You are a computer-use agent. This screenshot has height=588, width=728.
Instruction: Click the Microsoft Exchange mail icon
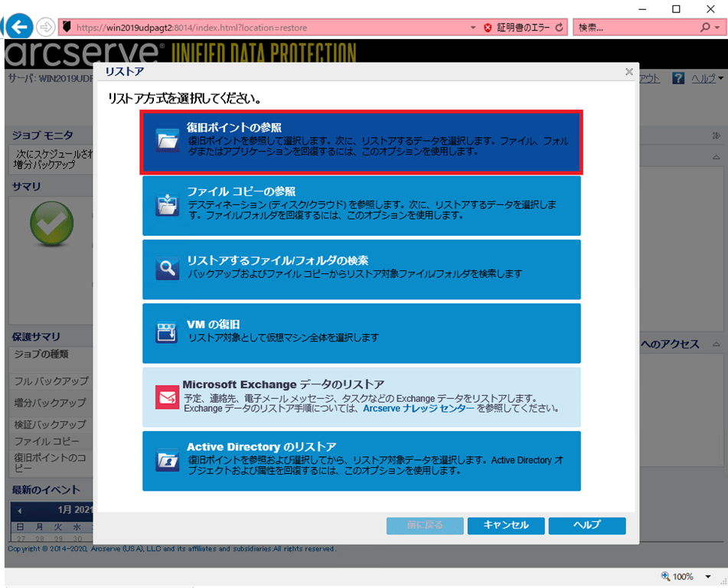[167, 397]
